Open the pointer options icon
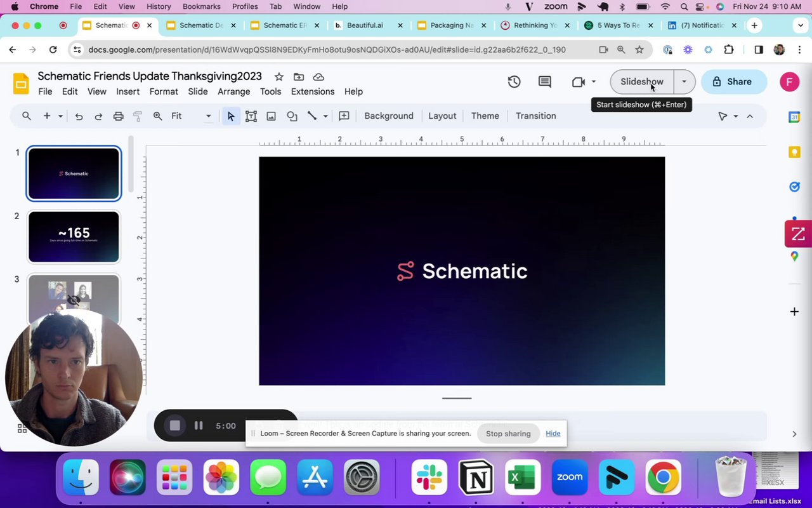The image size is (812, 508). click(723, 116)
